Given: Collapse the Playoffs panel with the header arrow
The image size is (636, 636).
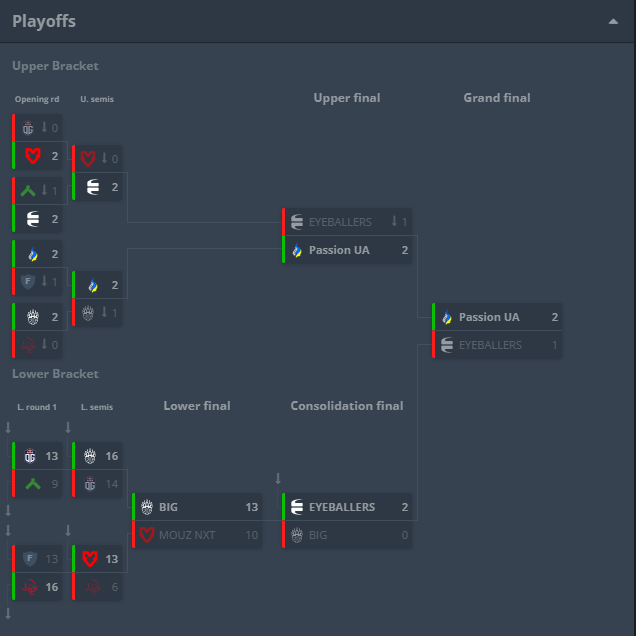Looking at the screenshot, I should point(613,22).
